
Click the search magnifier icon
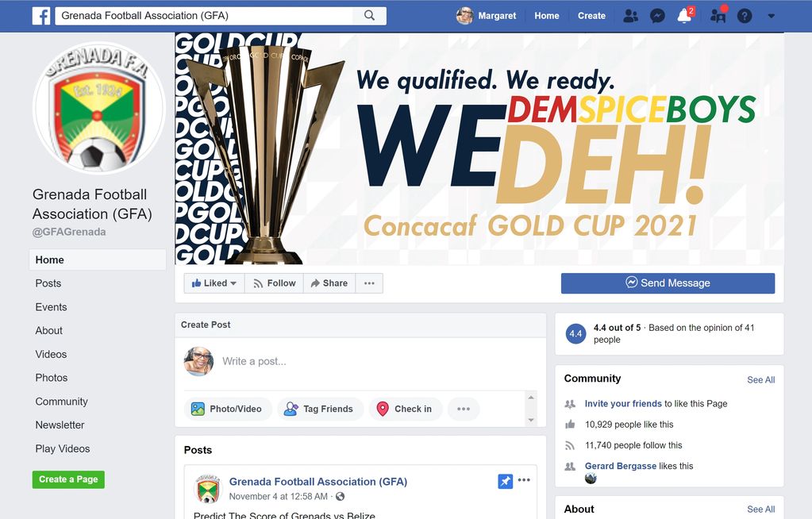coord(369,16)
